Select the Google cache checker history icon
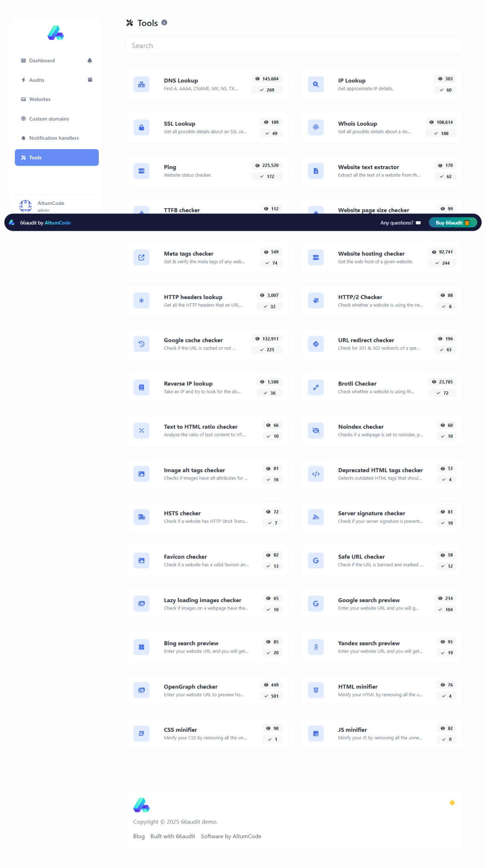Viewport: 486px width, 868px height. [141, 344]
